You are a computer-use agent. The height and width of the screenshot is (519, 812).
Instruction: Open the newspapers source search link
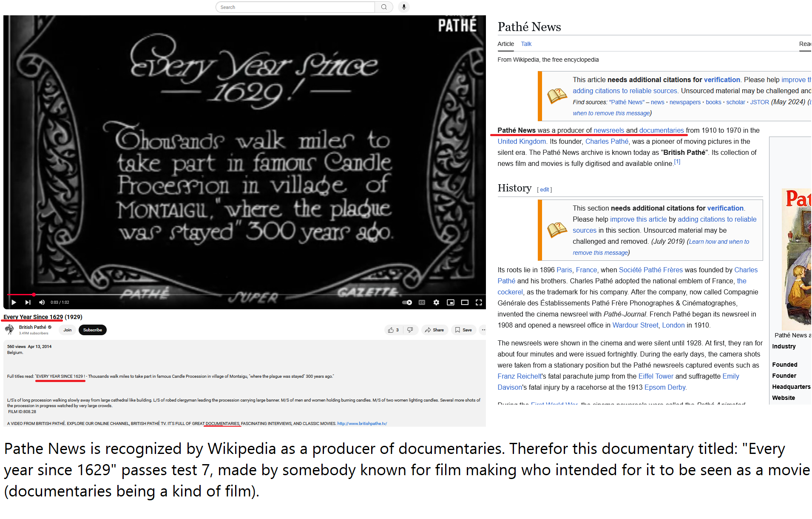(x=685, y=102)
